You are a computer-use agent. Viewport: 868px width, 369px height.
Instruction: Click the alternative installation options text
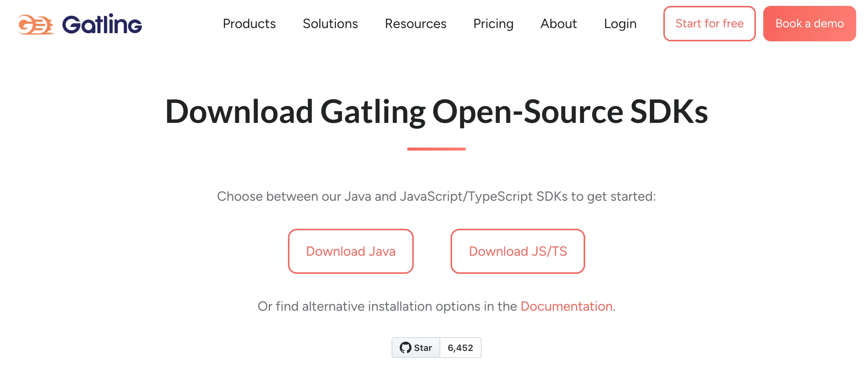[x=387, y=306]
